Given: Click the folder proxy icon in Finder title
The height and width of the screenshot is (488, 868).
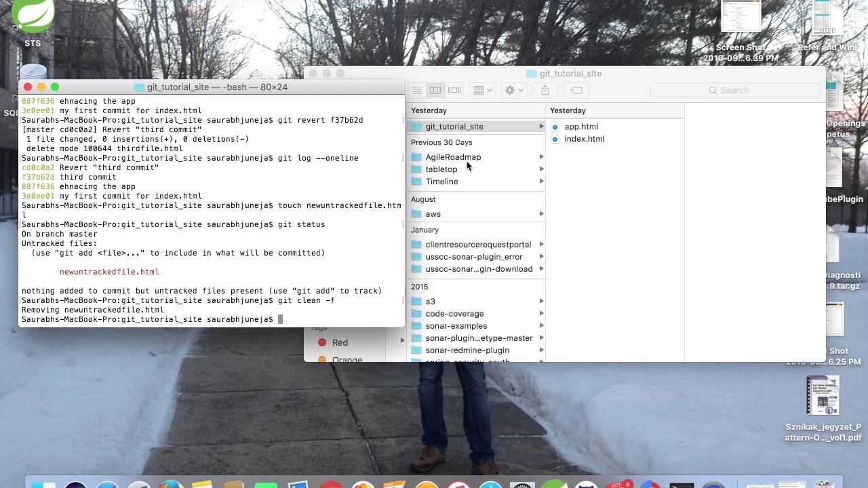Looking at the screenshot, I should (x=532, y=73).
